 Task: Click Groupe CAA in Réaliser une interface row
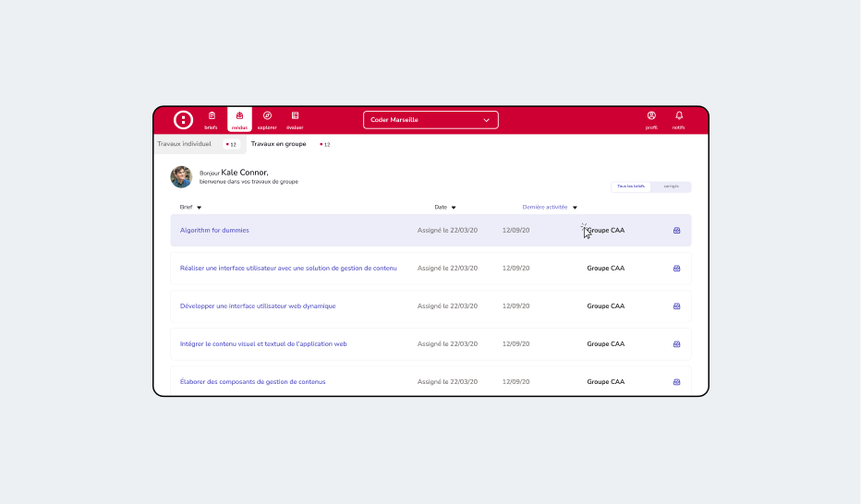coord(606,269)
